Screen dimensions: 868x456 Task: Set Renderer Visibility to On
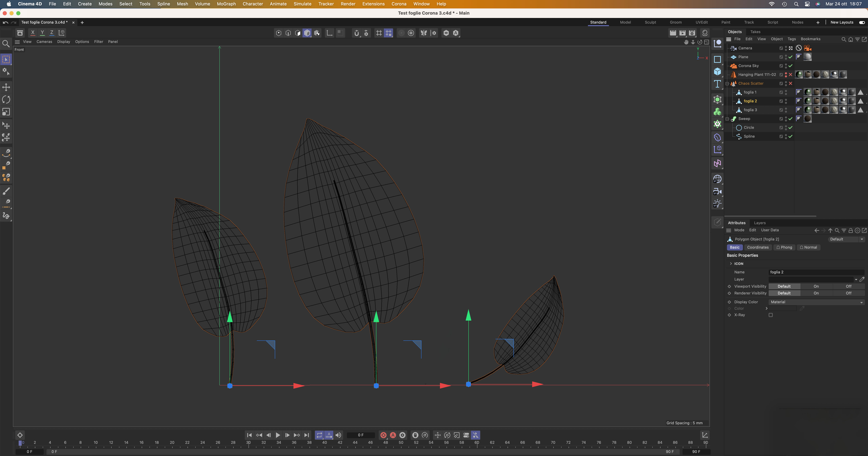816,293
